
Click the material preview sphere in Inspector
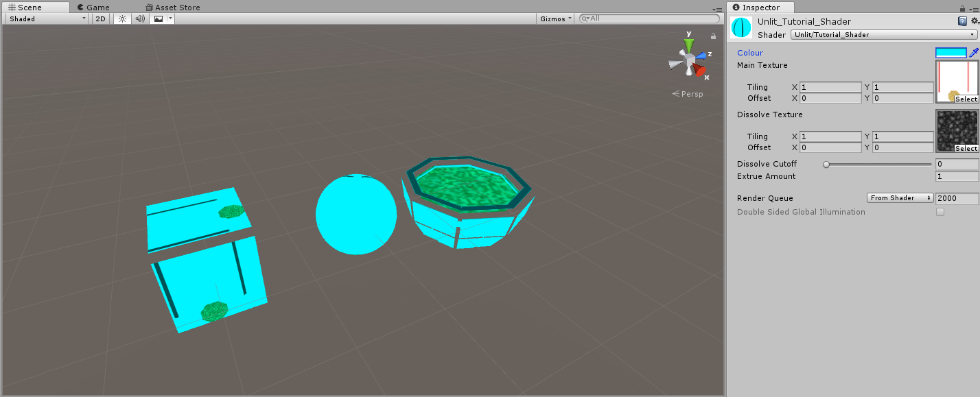740,27
